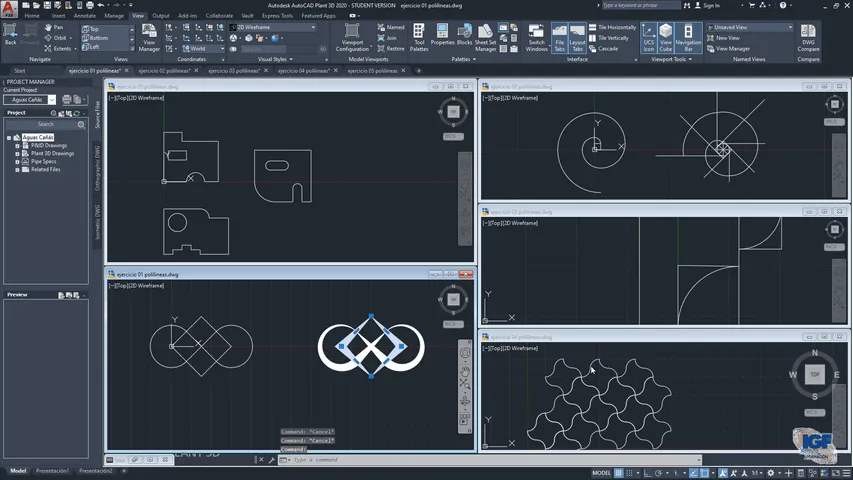This screenshot has height=480, width=853.
Task: Click Tile Vertically
Action: point(609,38)
